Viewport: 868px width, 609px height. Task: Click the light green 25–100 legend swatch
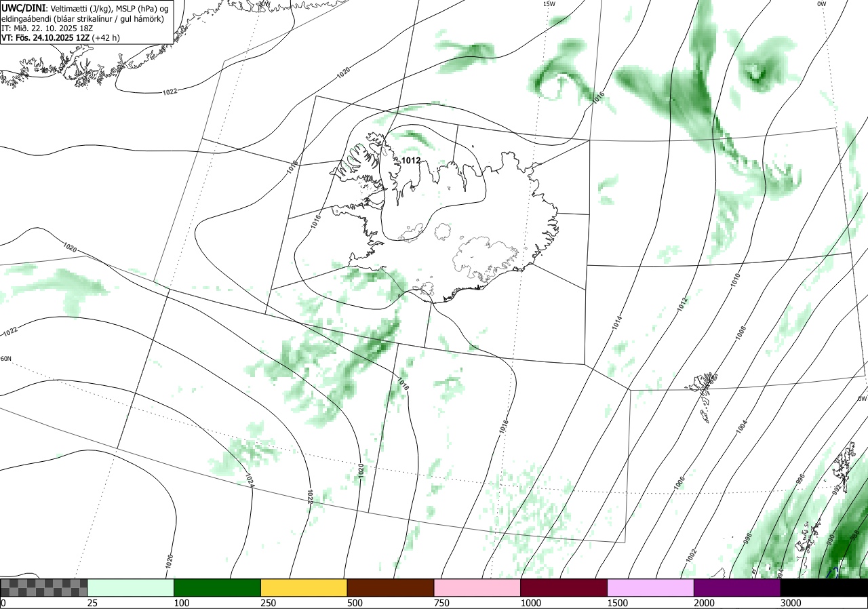(131, 587)
